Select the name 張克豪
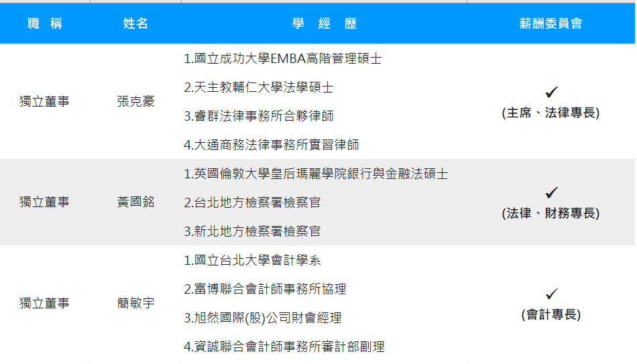This screenshot has width=637, height=364. pyautogui.click(x=135, y=102)
